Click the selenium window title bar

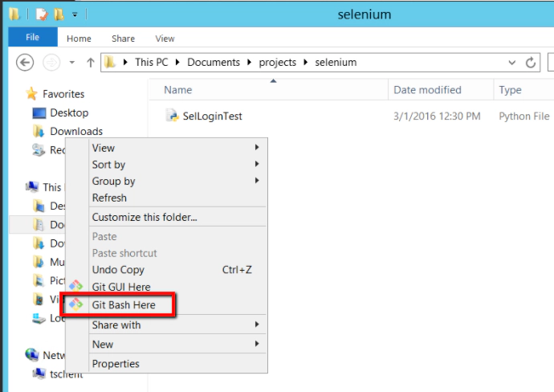click(x=365, y=14)
